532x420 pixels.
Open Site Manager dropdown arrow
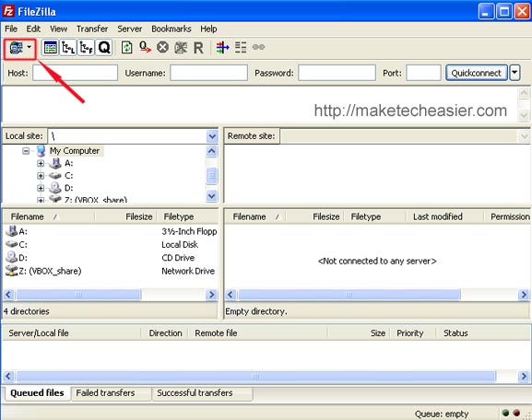click(30, 47)
